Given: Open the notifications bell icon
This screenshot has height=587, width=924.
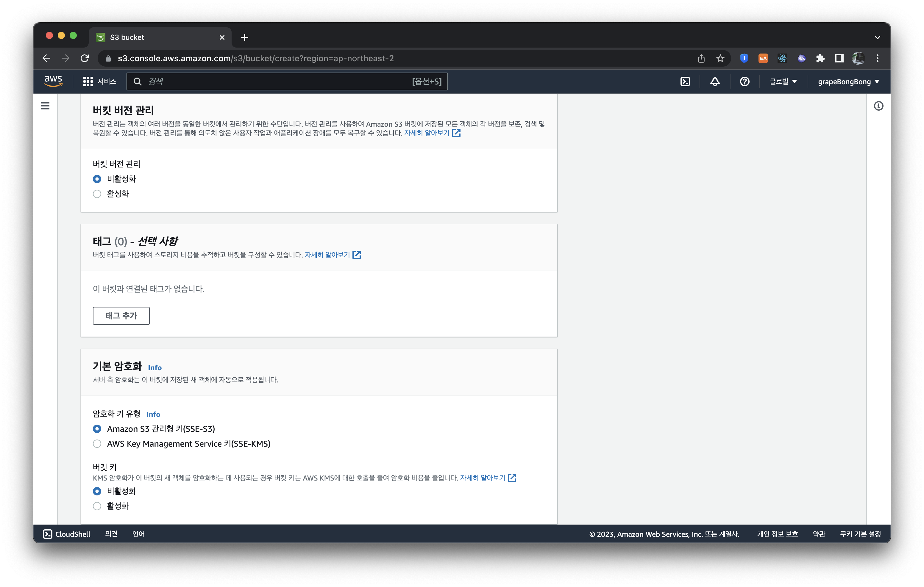Looking at the screenshot, I should pyautogui.click(x=714, y=81).
